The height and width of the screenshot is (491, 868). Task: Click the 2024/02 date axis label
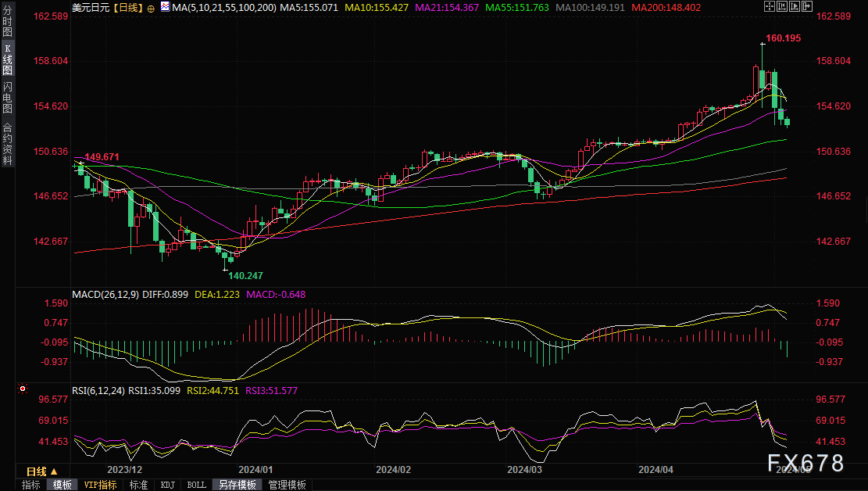pos(394,469)
